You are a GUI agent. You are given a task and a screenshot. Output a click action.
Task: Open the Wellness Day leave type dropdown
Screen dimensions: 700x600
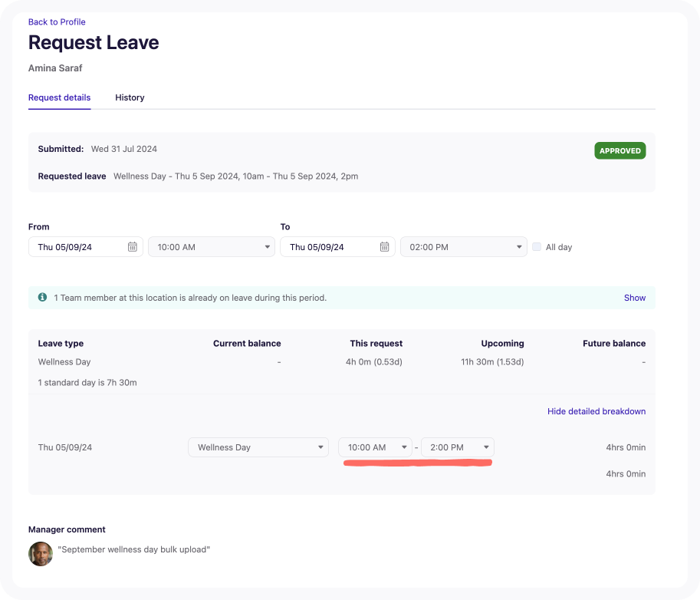click(x=258, y=447)
